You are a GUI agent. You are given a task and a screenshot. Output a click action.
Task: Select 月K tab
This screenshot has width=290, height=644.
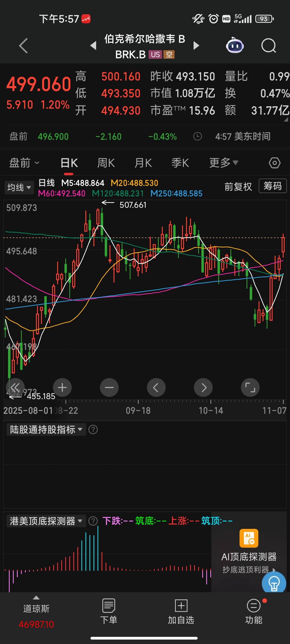pyautogui.click(x=143, y=163)
